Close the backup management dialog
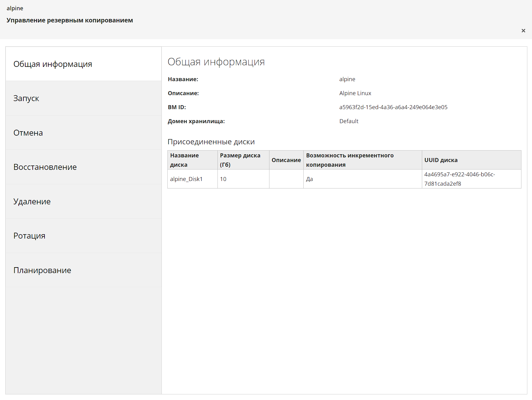Image resolution: width=532 pixels, height=400 pixels. 523,30
